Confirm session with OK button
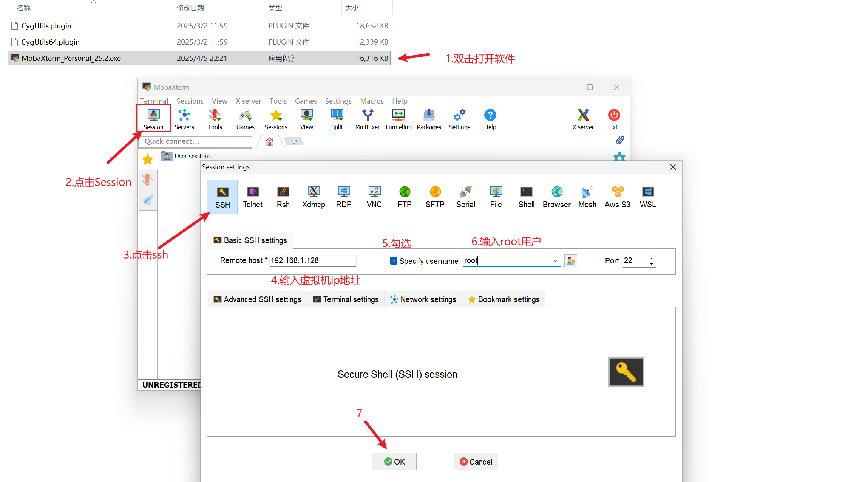The width and height of the screenshot is (868, 482). [x=394, y=462]
